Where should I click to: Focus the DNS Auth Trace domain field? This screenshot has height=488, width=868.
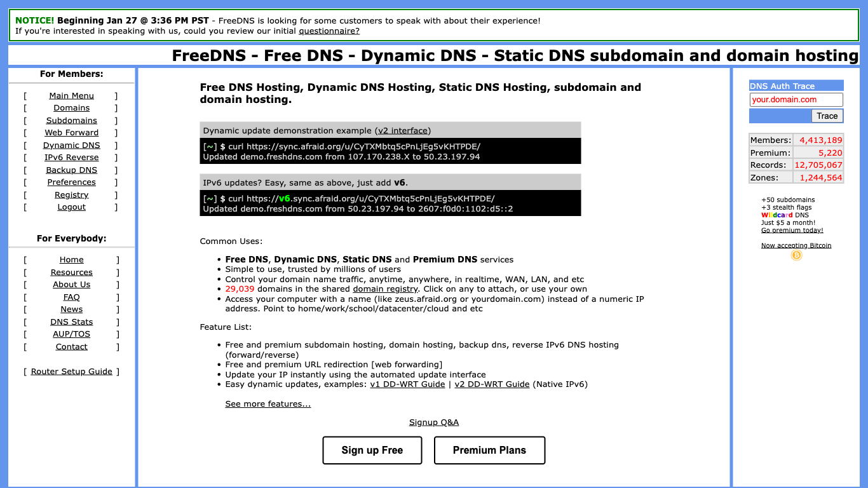[796, 100]
